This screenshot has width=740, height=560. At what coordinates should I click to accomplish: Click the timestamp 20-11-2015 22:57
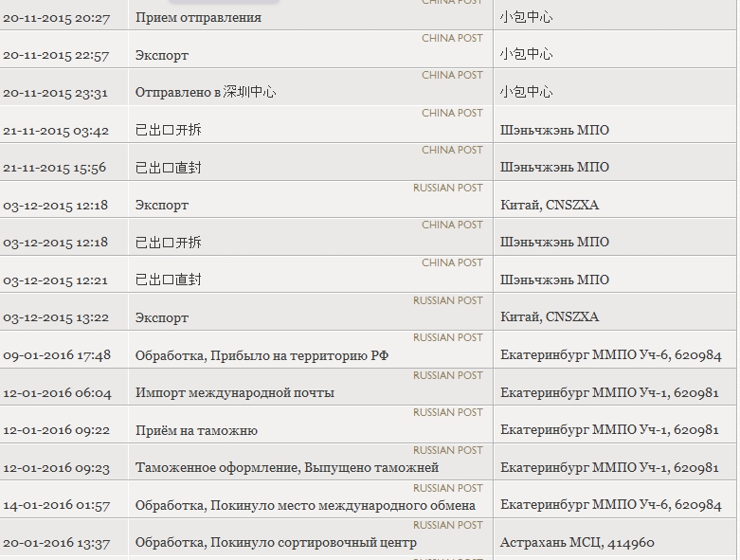56,55
